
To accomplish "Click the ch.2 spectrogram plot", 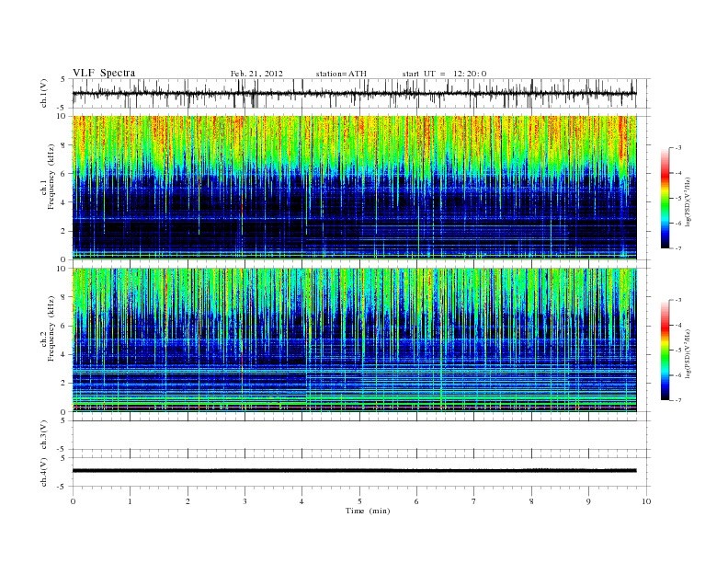I will 354,340.
